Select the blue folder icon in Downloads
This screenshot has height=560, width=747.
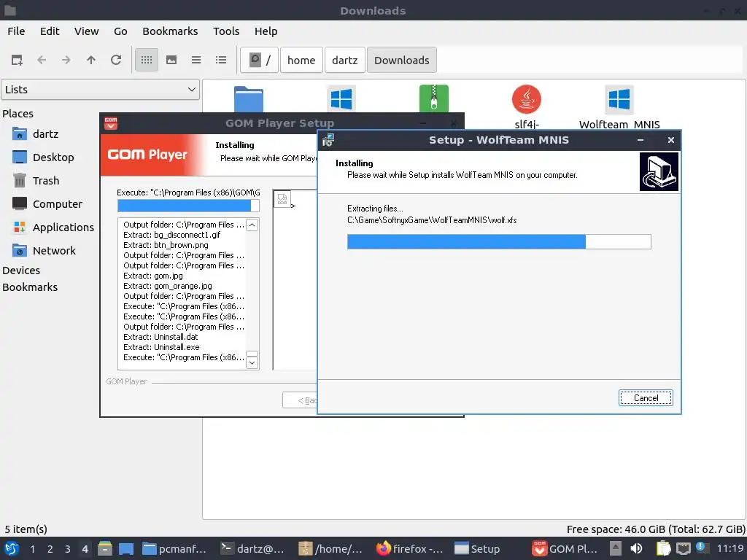tap(249, 99)
